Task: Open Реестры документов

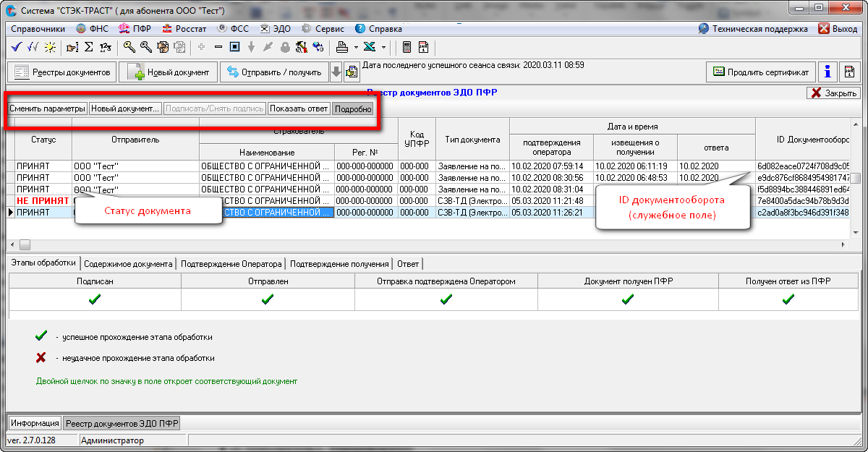Action: (x=61, y=72)
